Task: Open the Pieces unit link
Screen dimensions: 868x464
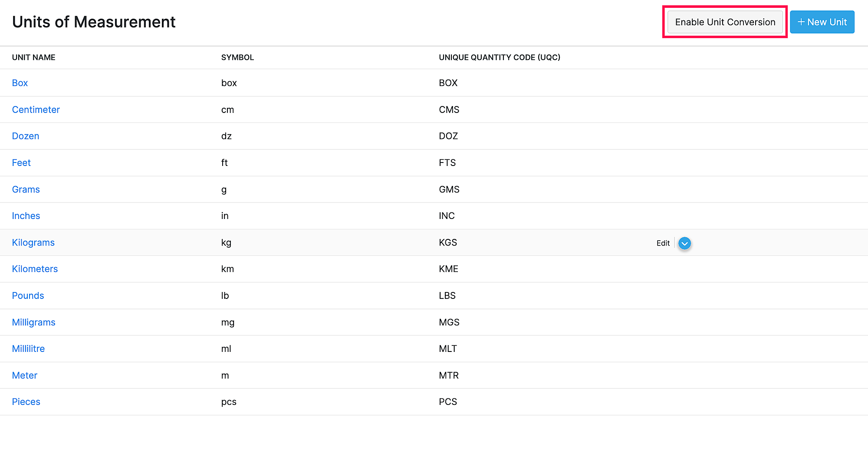Action: point(26,402)
